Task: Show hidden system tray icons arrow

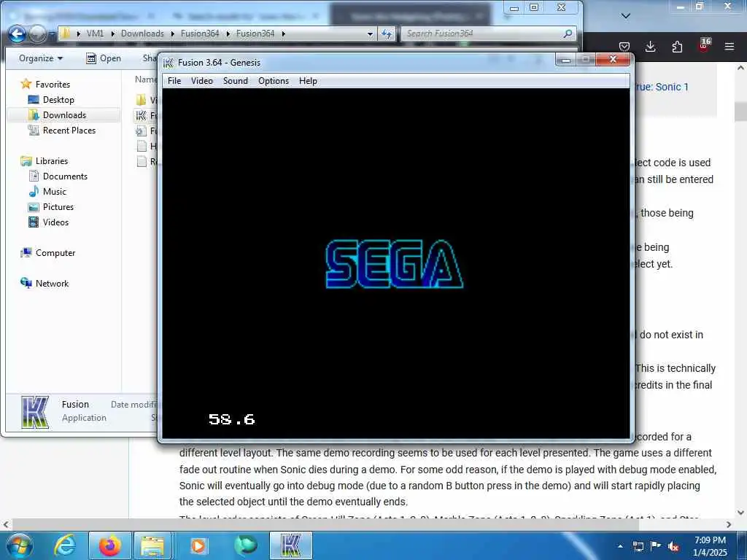Action: tap(620, 546)
